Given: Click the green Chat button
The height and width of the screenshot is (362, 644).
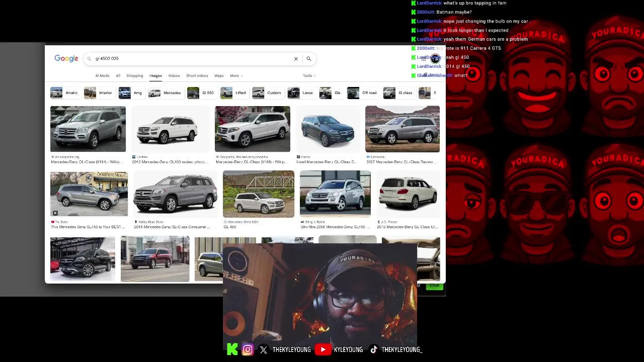Looking at the screenshot, I should (434, 286).
